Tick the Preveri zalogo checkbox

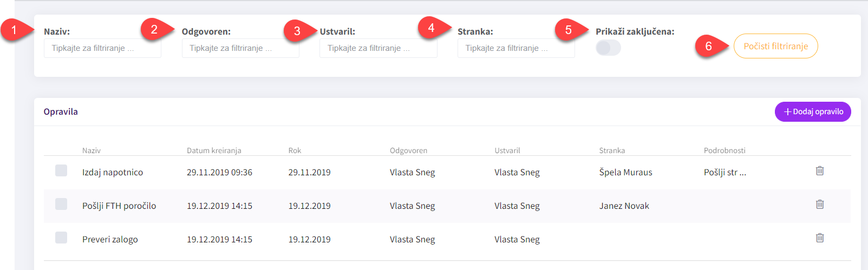coord(61,238)
